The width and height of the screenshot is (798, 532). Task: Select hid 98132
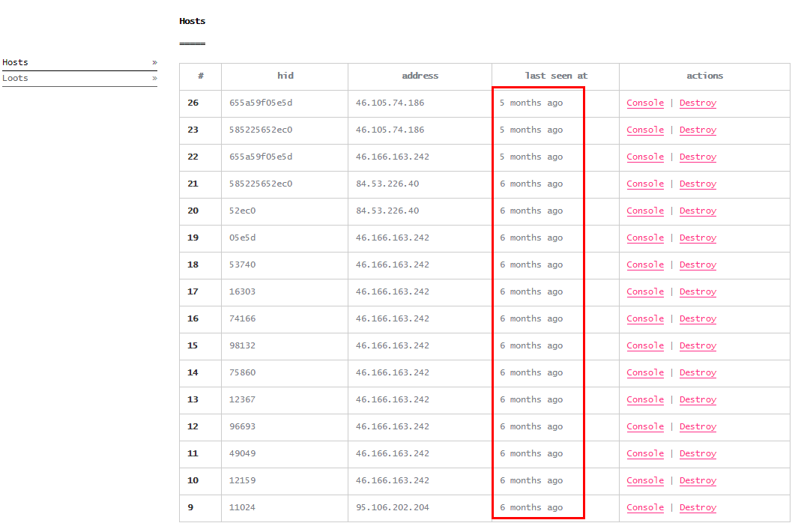[x=242, y=345]
